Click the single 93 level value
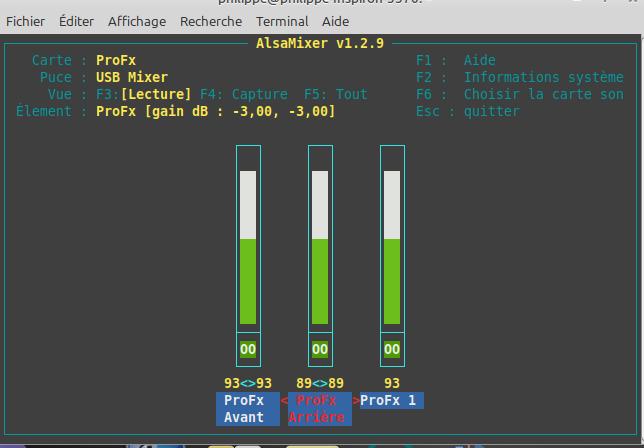Image resolution: width=644 pixels, height=448 pixels. coord(392,383)
